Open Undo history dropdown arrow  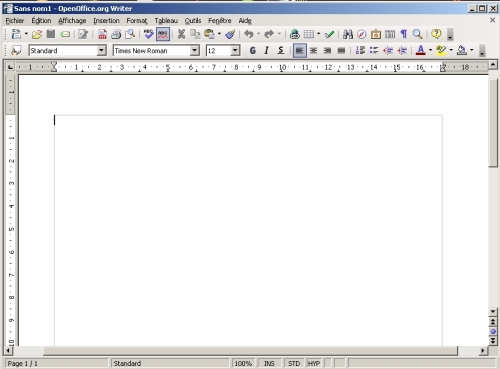coord(258,34)
